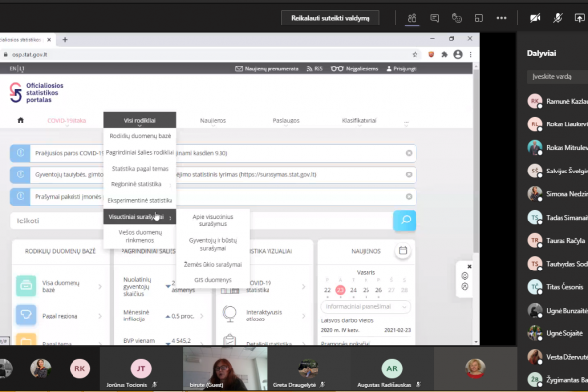Viewport: 588px width, 392px height.
Task: Open the browser extensions puzzle icon
Action: [444, 55]
